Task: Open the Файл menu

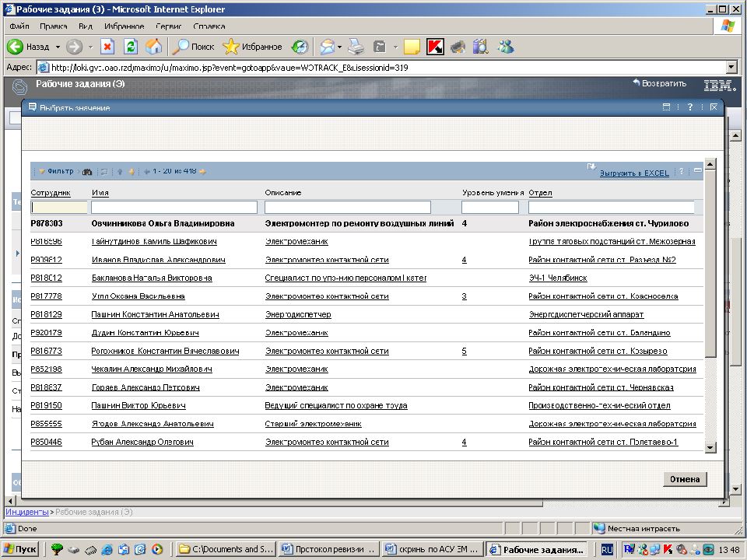Action: [19, 26]
